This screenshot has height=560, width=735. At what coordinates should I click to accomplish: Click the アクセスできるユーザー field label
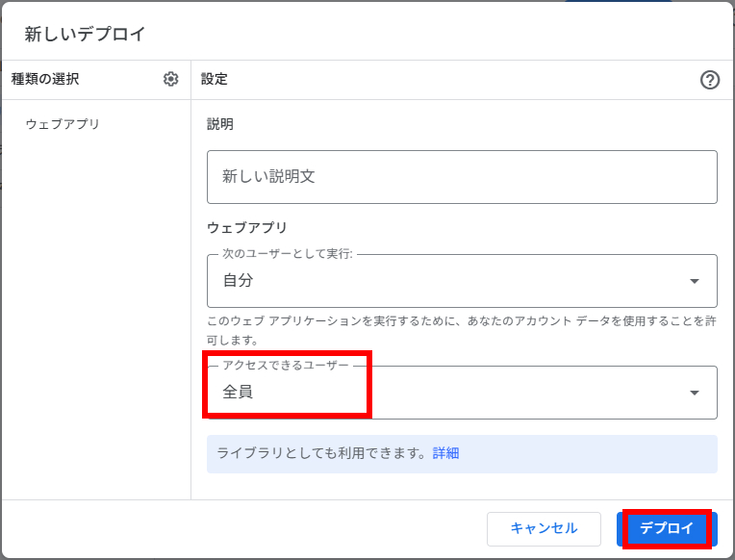[286, 366]
